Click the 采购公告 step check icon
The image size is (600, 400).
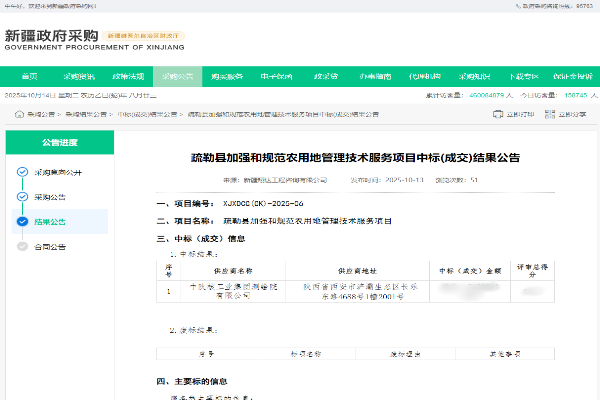point(22,196)
